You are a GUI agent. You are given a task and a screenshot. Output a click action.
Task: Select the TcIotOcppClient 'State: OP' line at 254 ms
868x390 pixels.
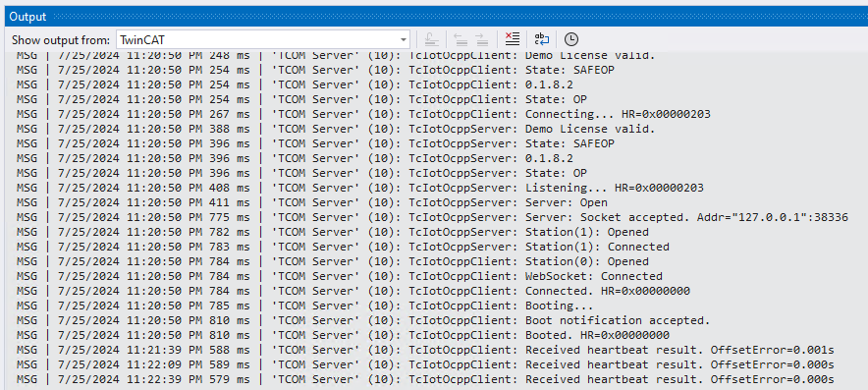click(x=301, y=99)
